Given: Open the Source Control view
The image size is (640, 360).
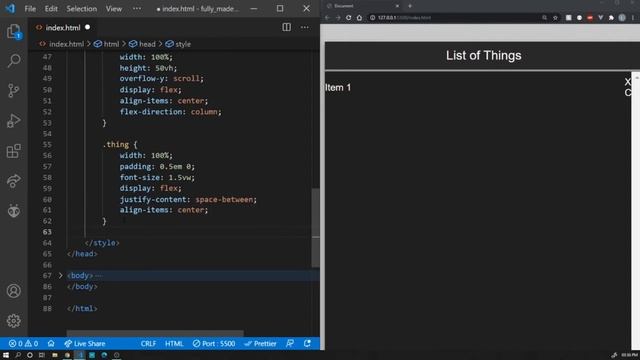Looking at the screenshot, I should 13,91.
